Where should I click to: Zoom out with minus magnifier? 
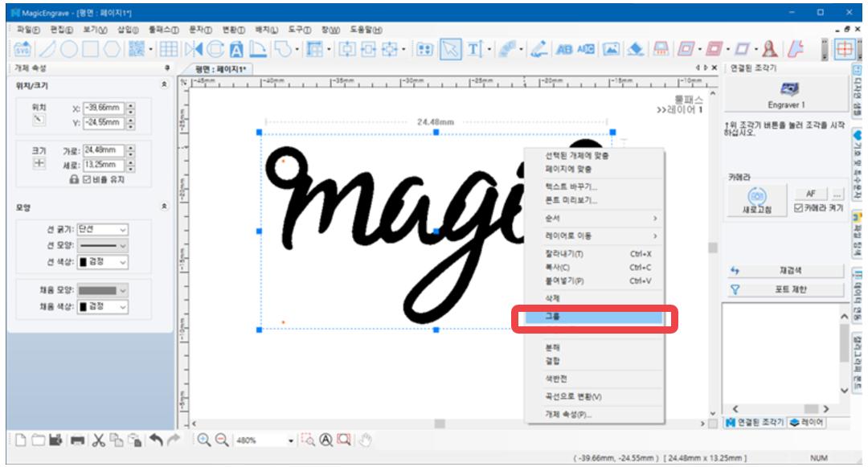222,440
